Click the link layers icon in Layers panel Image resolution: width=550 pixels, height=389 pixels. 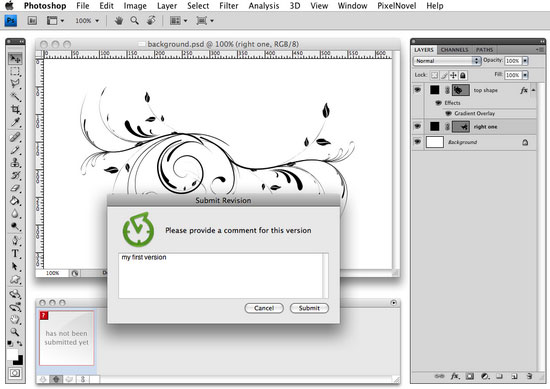pyautogui.click(x=439, y=376)
